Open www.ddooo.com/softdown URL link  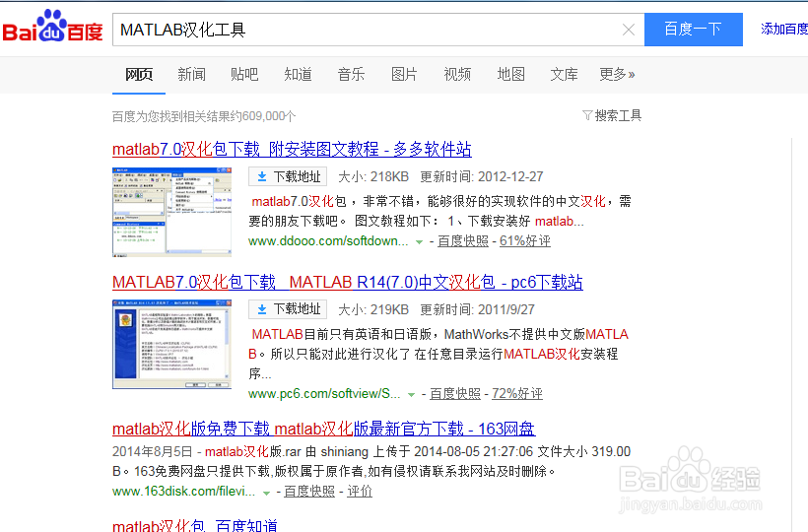tap(328, 241)
